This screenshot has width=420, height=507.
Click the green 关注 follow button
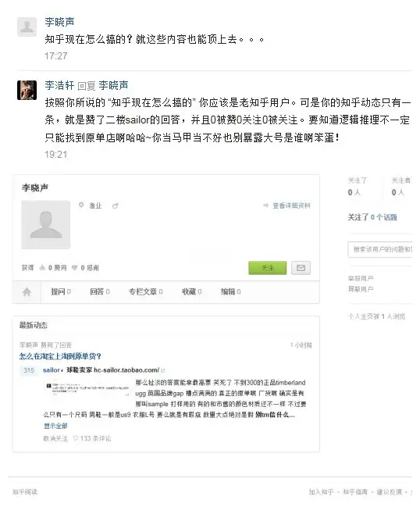point(268,268)
